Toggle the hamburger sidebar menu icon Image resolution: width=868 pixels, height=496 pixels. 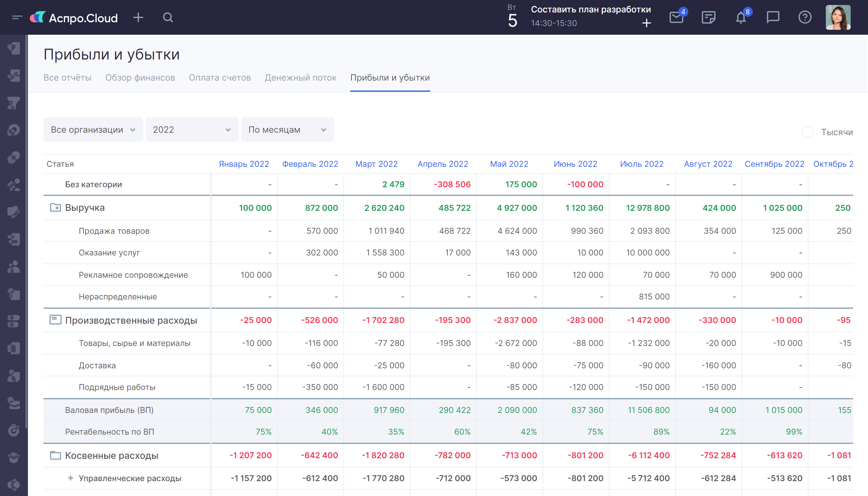(17, 17)
